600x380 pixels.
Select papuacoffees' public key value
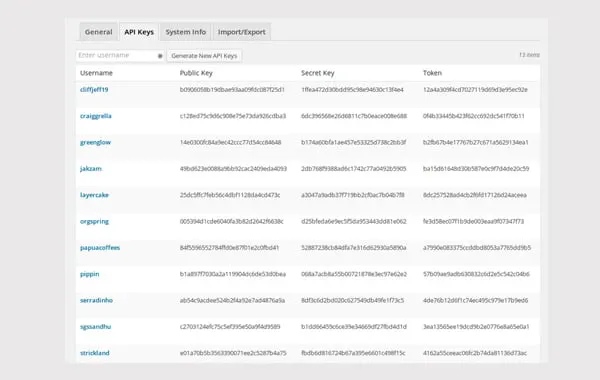[x=230, y=248]
